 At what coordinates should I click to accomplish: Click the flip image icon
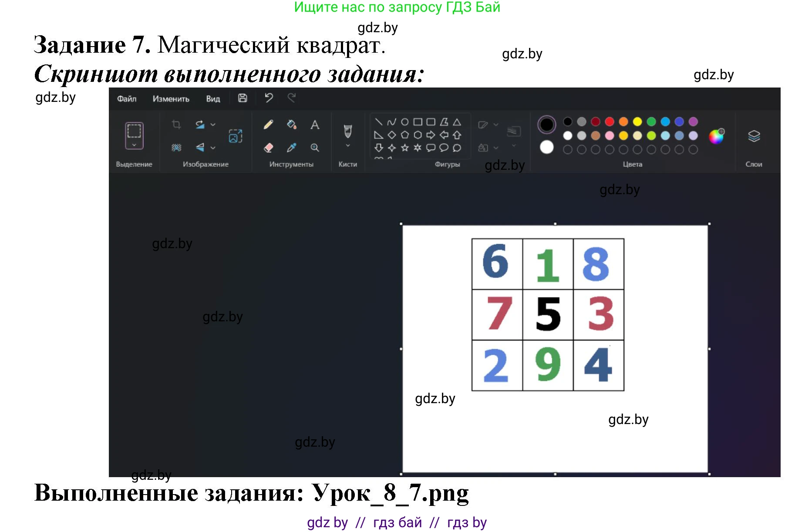[200, 148]
